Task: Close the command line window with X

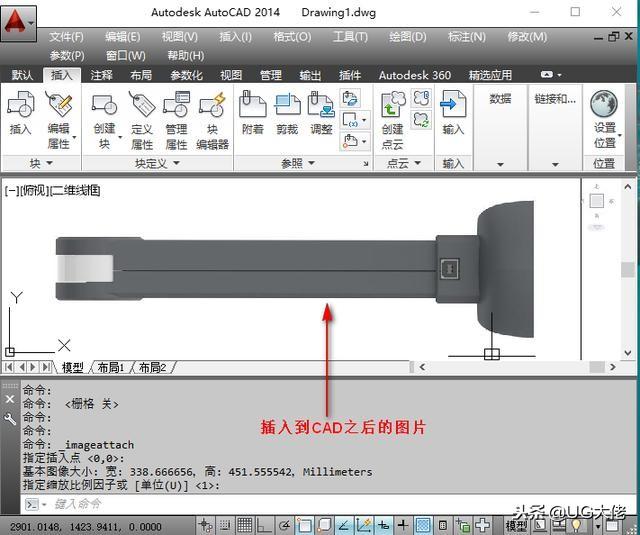Action: coord(10,399)
